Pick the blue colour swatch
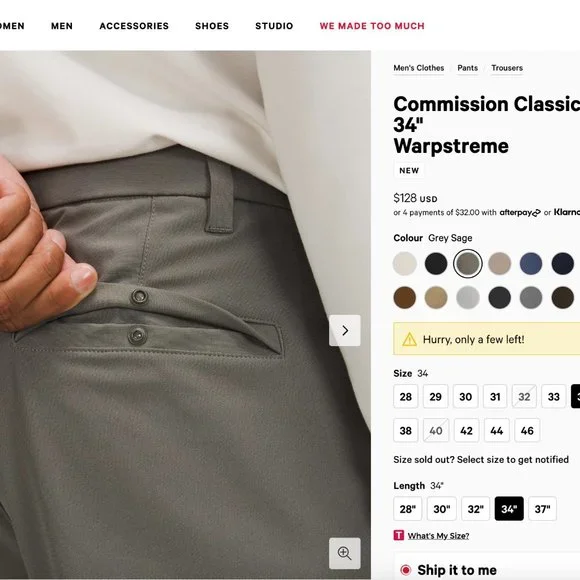The image size is (580, 580). [x=531, y=263]
